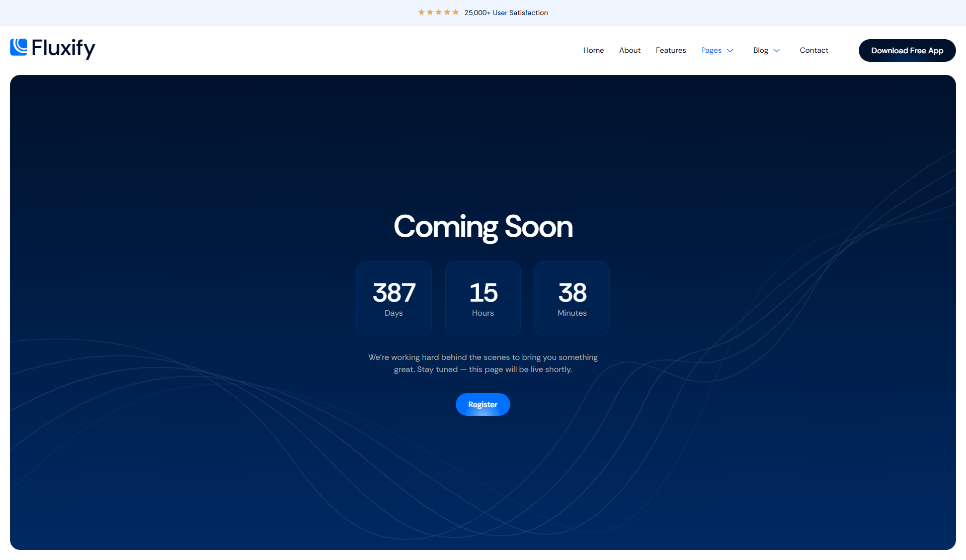Click the 15 Hours countdown box
Screen dimensions: 966x560
483,298
